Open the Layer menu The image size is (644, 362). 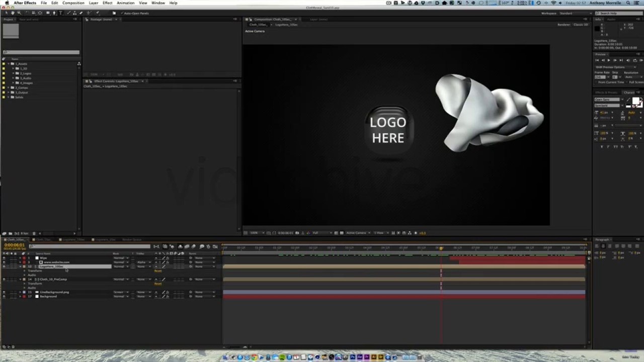(x=94, y=3)
